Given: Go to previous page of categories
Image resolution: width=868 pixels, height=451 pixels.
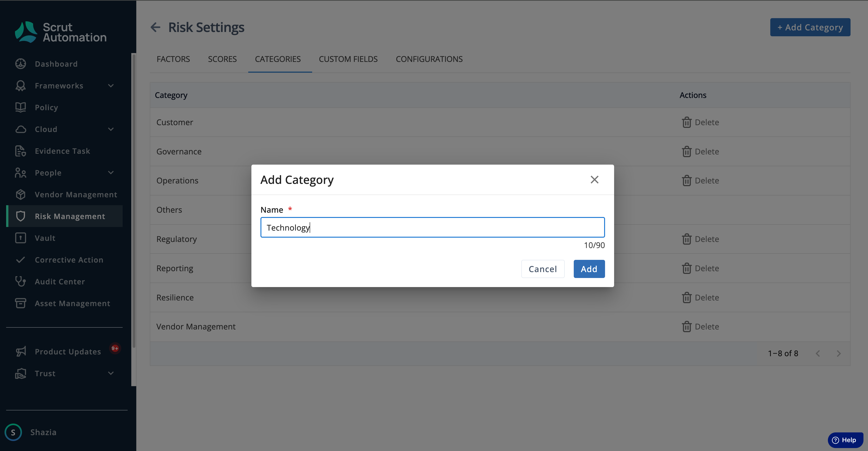Looking at the screenshot, I should coord(818,353).
